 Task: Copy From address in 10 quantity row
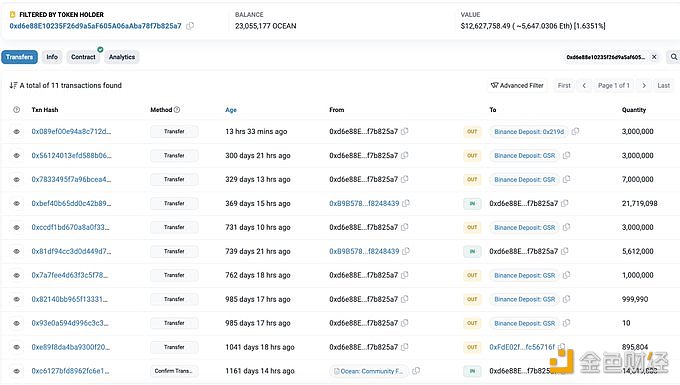[405, 323]
